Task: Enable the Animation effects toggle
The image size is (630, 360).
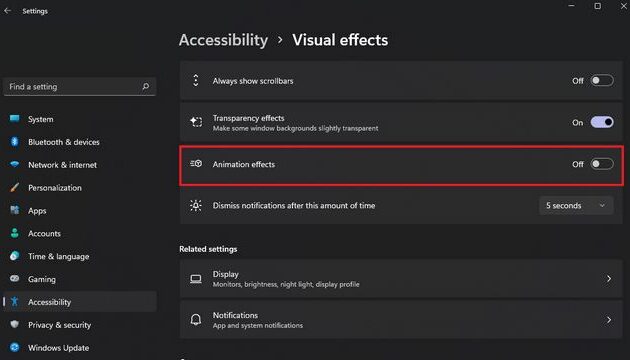Action: pos(602,164)
